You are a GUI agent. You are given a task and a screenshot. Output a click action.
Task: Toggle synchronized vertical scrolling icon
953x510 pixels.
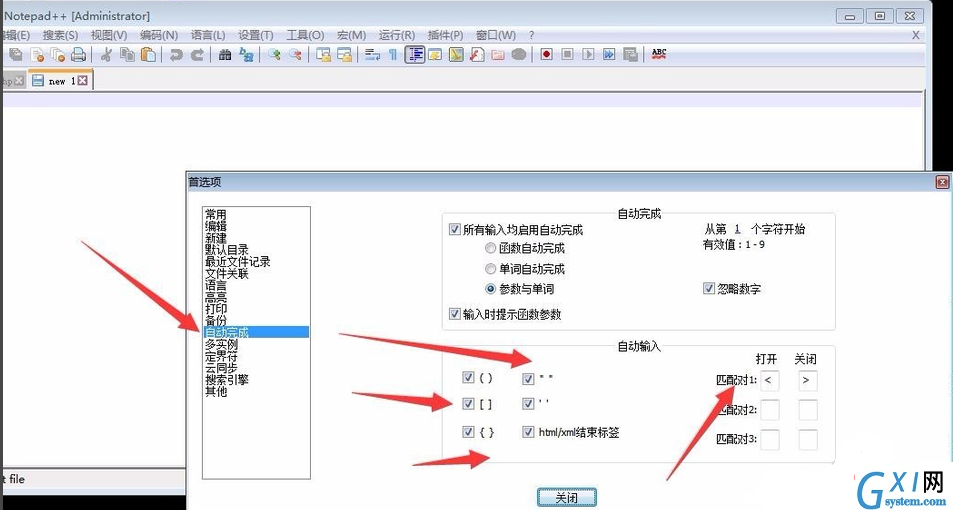323,55
